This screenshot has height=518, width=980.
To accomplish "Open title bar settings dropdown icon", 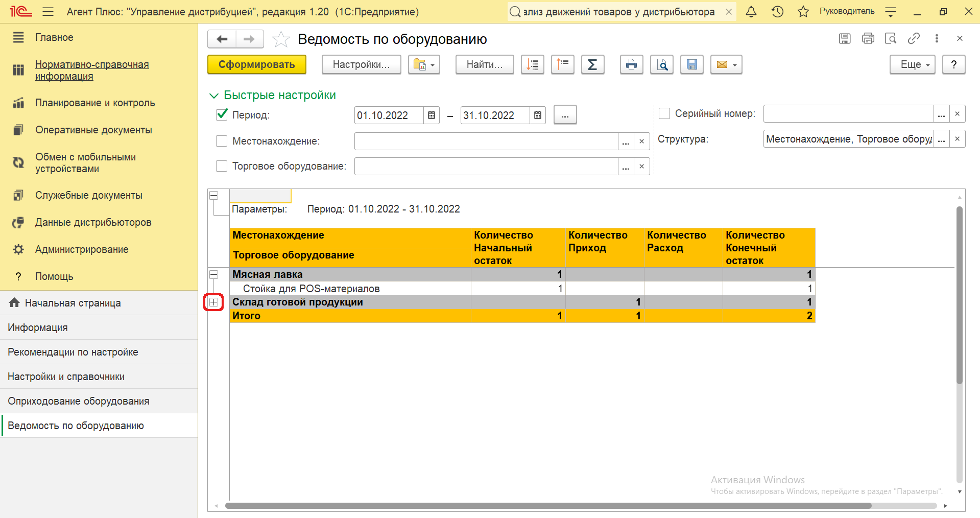I will (x=891, y=12).
